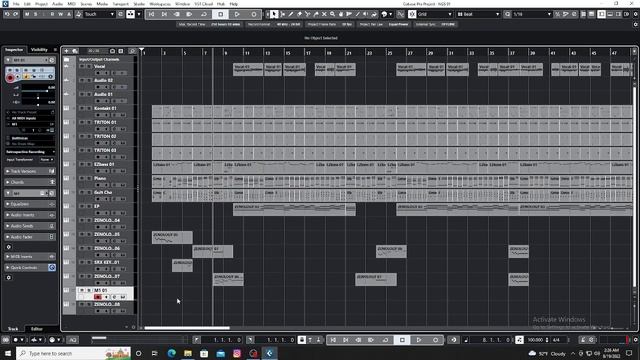This screenshot has height=360, width=640.
Task: Mute the Vocal track
Action: 82,66
